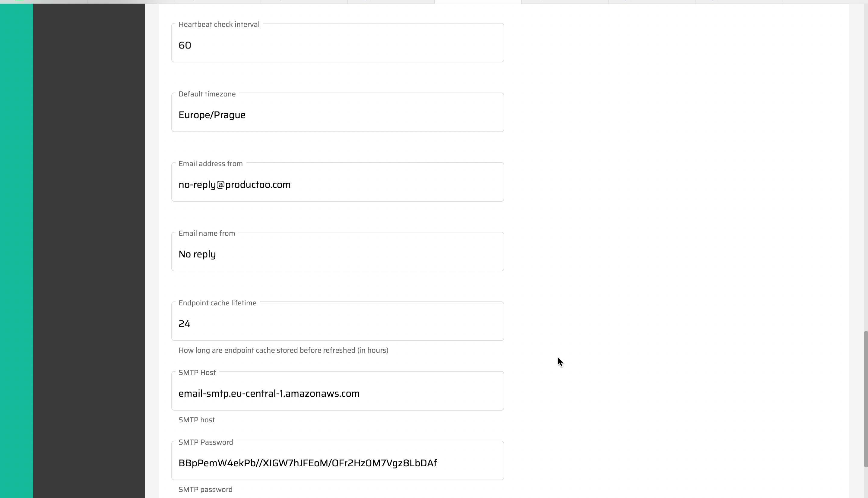868x498 pixels.
Task: Focus the Default timezone field showing Europe/Prague
Action: click(337, 115)
